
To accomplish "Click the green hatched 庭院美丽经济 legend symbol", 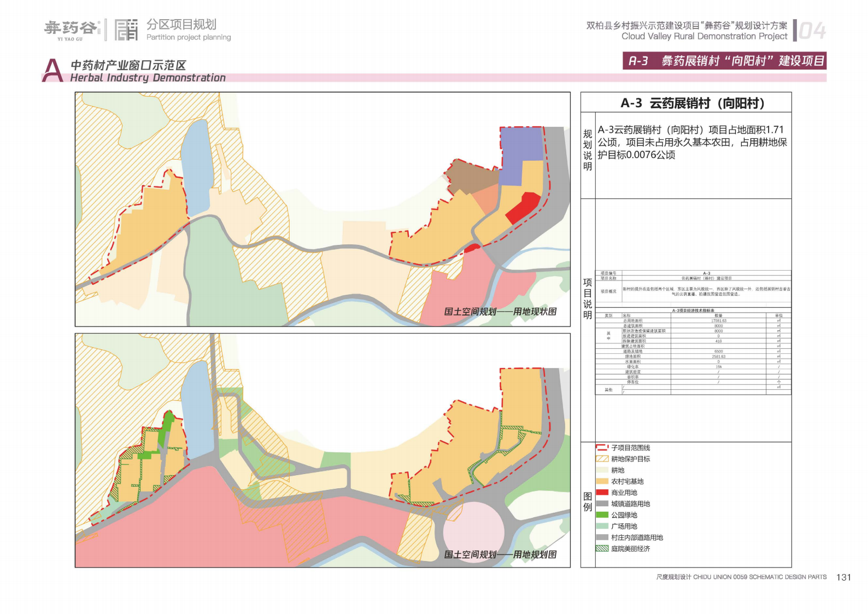I will 602,548.
